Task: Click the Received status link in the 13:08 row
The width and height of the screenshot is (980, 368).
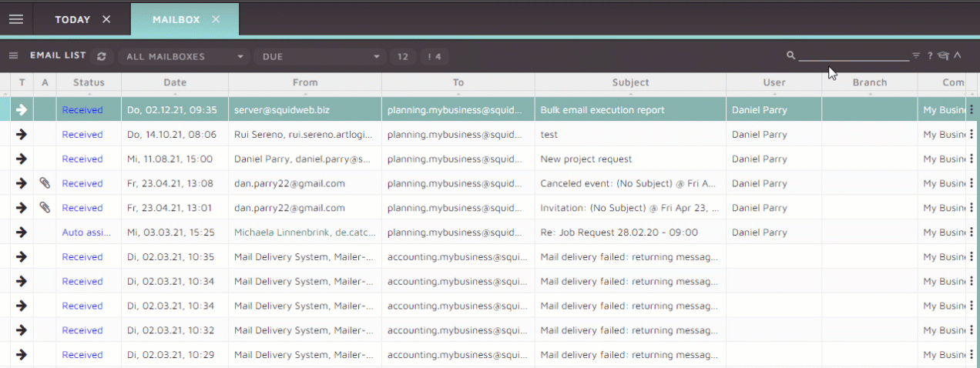Action: pyautogui.click(x=82, y=183)
